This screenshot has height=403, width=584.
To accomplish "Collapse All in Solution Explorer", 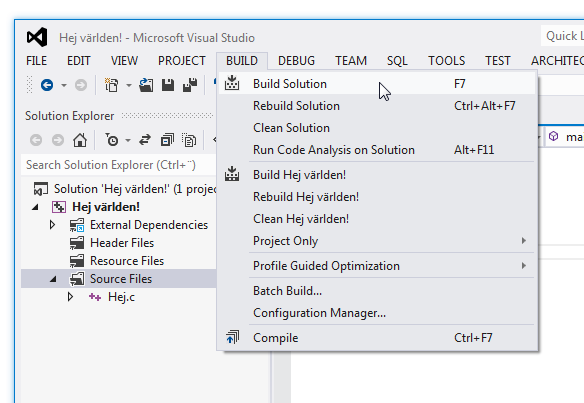I will [x=167, y=140].
